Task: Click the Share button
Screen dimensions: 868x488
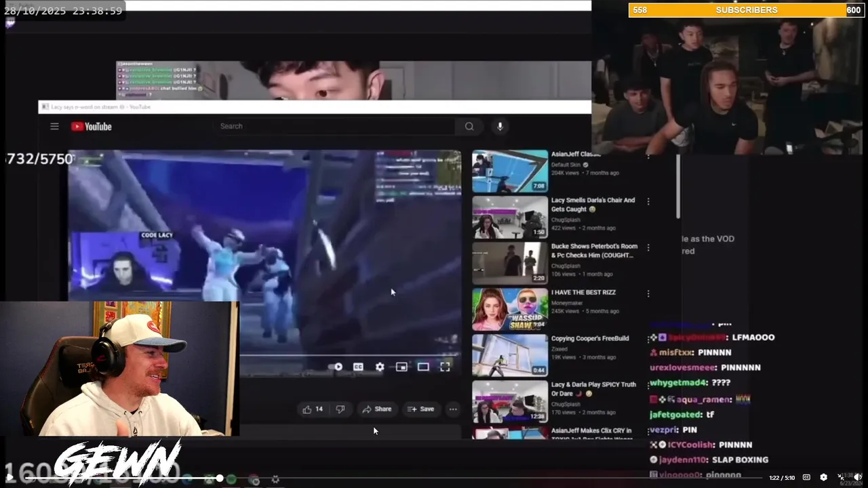Action: coord(377,409)
